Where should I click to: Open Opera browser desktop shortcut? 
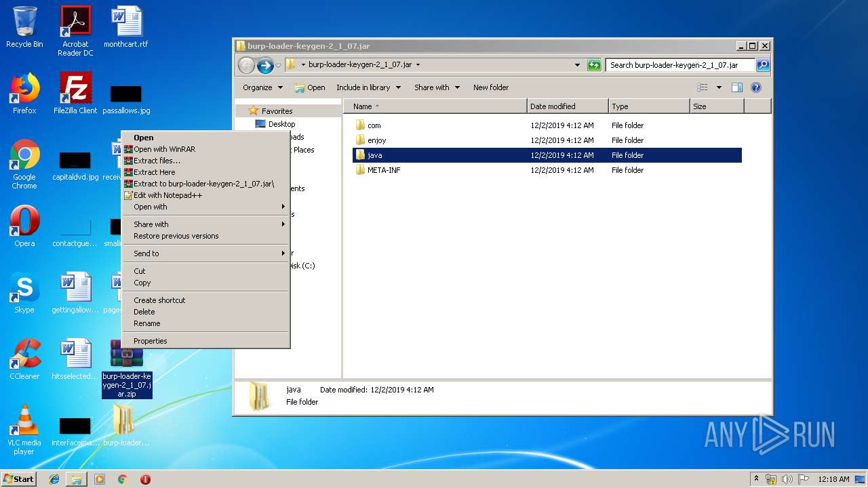coord(24,226)
